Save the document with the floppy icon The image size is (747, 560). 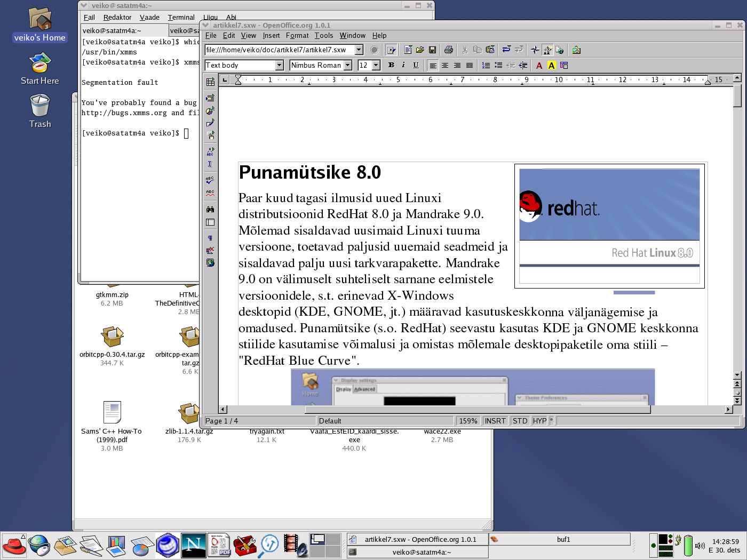tap(433, 50)
